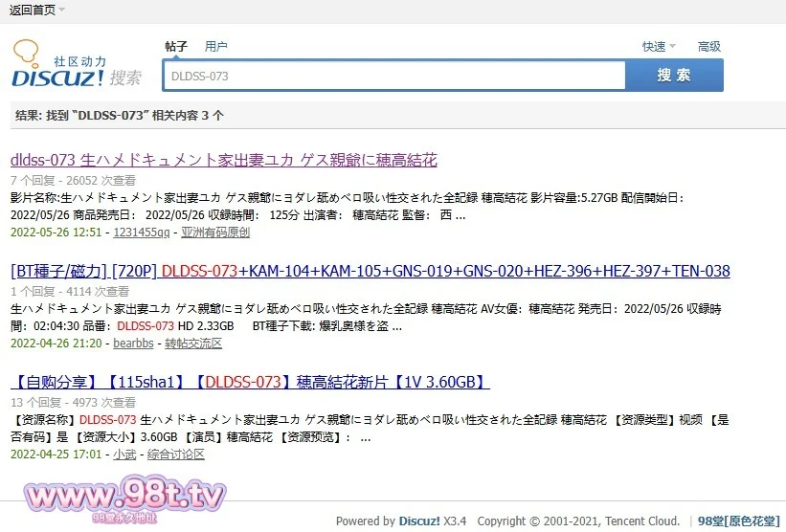Click the Discuz! link in the footer
The height and width of the screenshot is (532, 786).
click(419, 521)
